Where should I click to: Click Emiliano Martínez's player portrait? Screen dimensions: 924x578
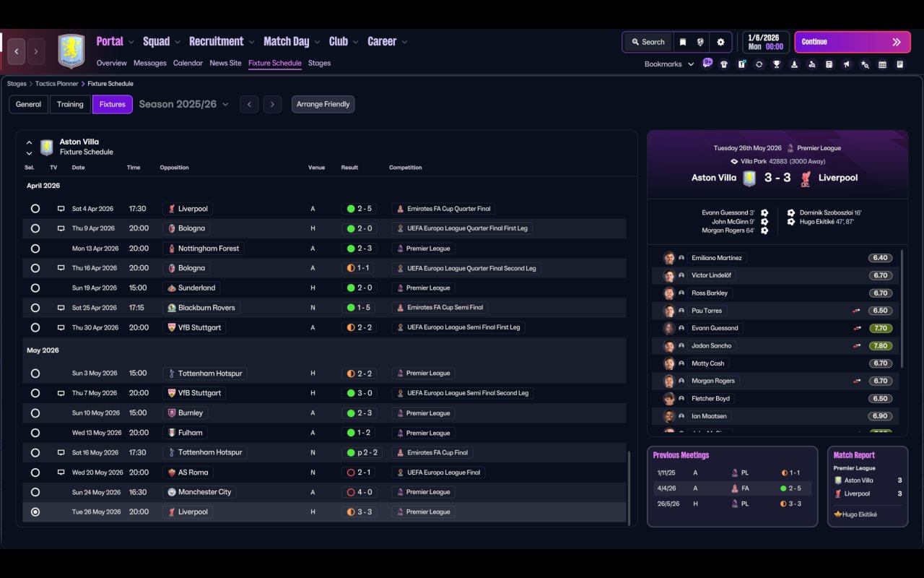(x=669, y=258)
